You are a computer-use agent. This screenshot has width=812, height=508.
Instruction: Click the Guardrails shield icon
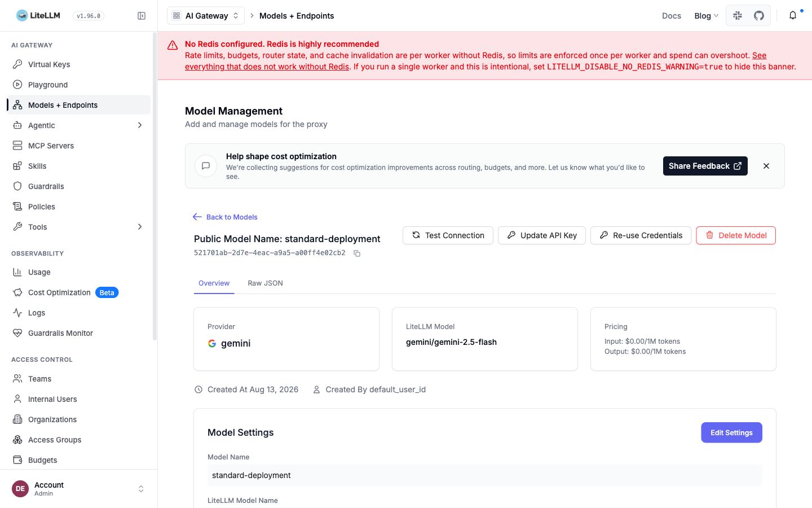tap(17, 186)
